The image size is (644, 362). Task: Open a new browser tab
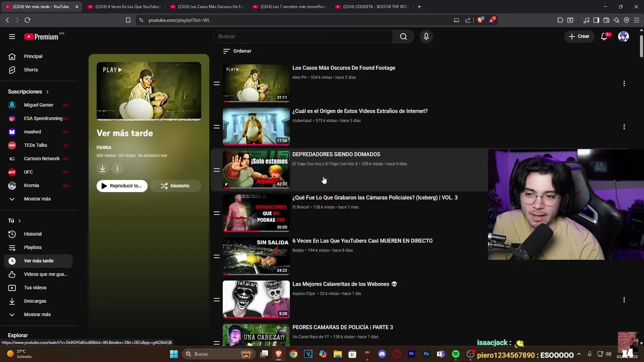click(419, 7)
